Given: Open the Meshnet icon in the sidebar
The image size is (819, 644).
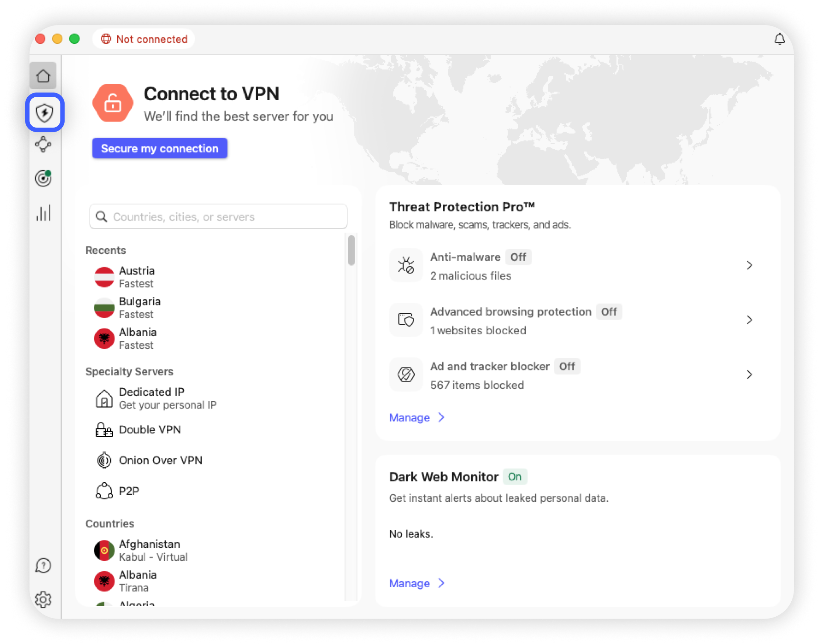Looking at the screenshot, I should [44, 145].
